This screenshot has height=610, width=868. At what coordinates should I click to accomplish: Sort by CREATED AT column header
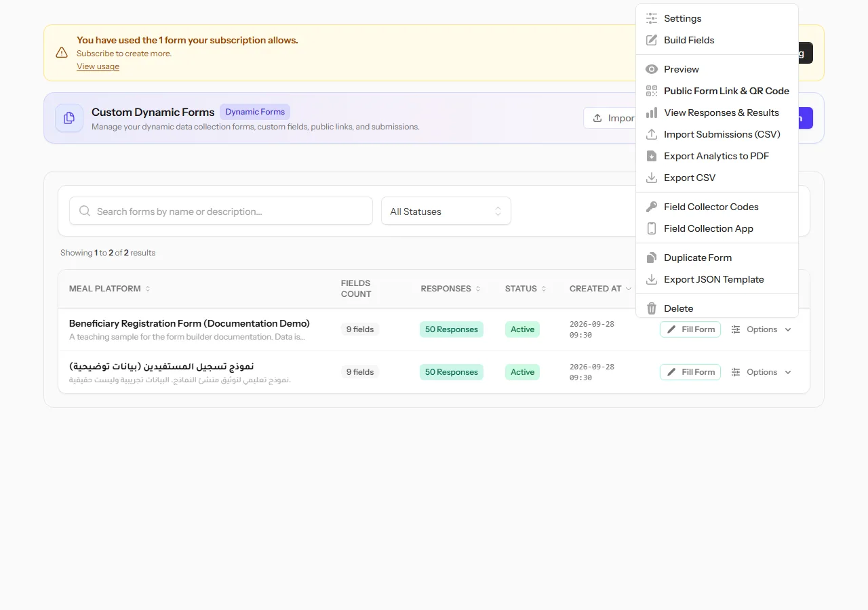(x=600, y=289)
